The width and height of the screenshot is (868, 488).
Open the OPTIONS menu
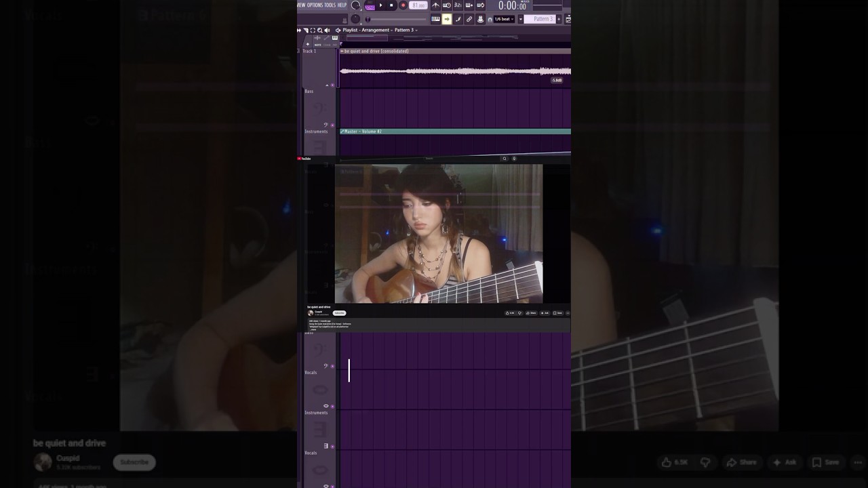315,5
